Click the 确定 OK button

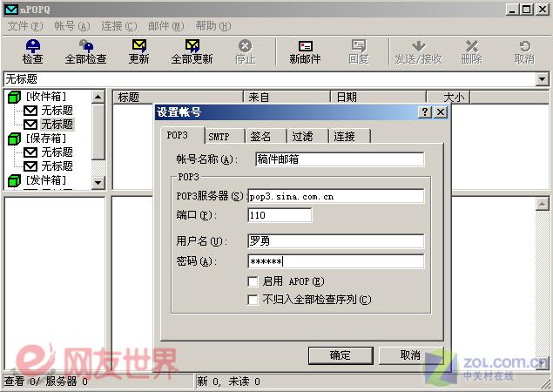tap(341, 355)
